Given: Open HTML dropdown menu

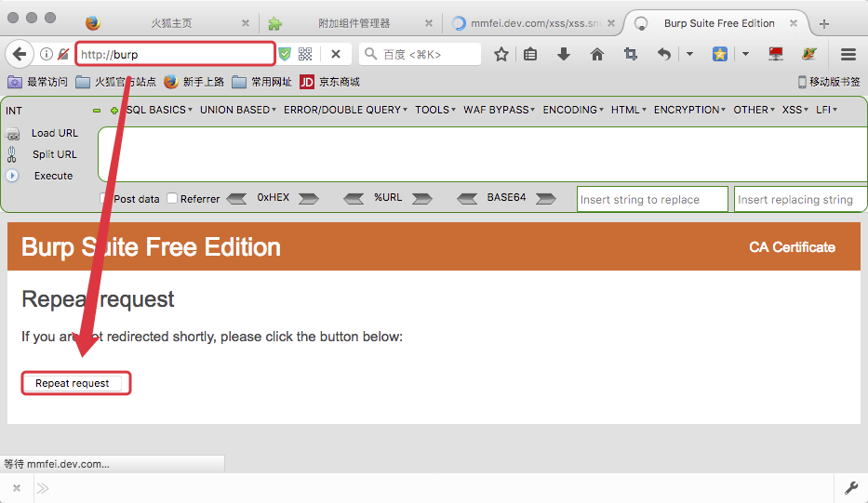Looking at the screenshot, I should (628, 110).
